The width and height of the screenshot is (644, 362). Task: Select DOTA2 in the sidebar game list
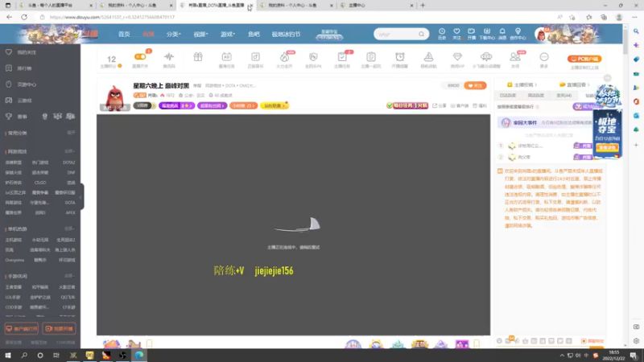(x=69, y=162)
